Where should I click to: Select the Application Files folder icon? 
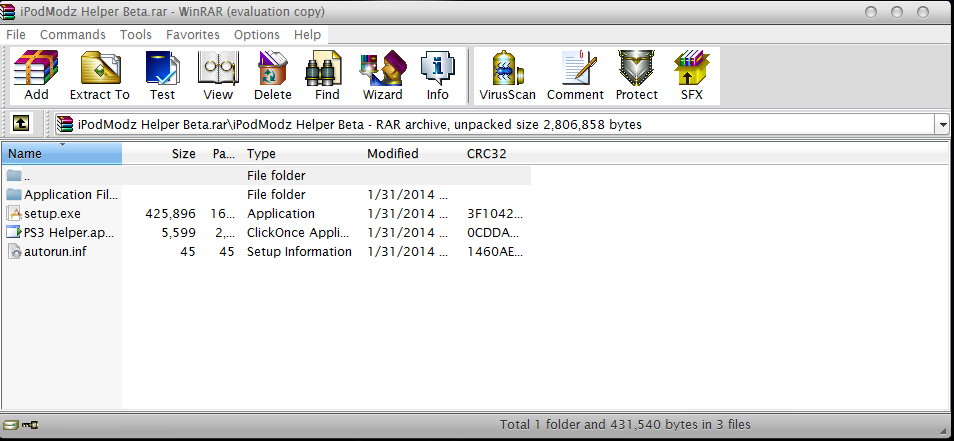[14, 195]
